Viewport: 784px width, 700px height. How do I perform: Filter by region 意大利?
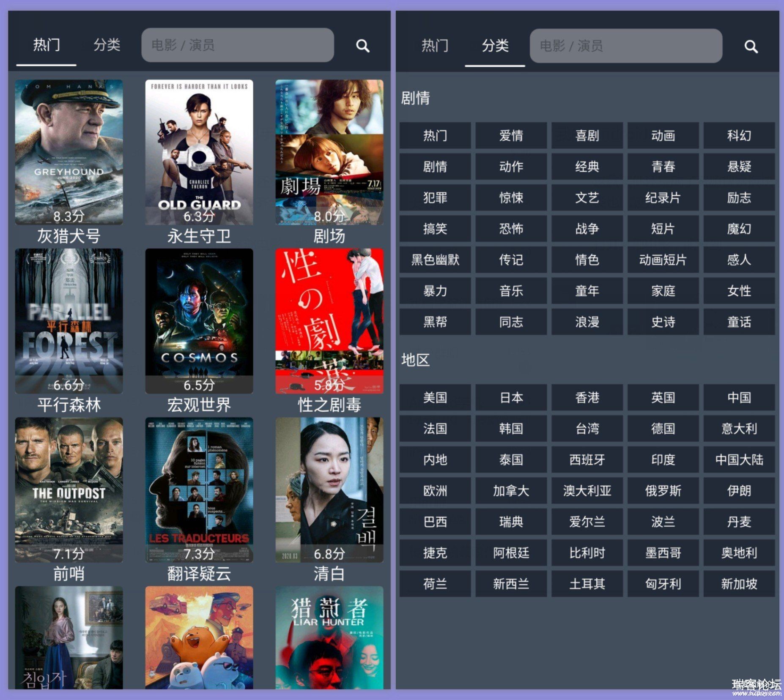tap(739, 429)
